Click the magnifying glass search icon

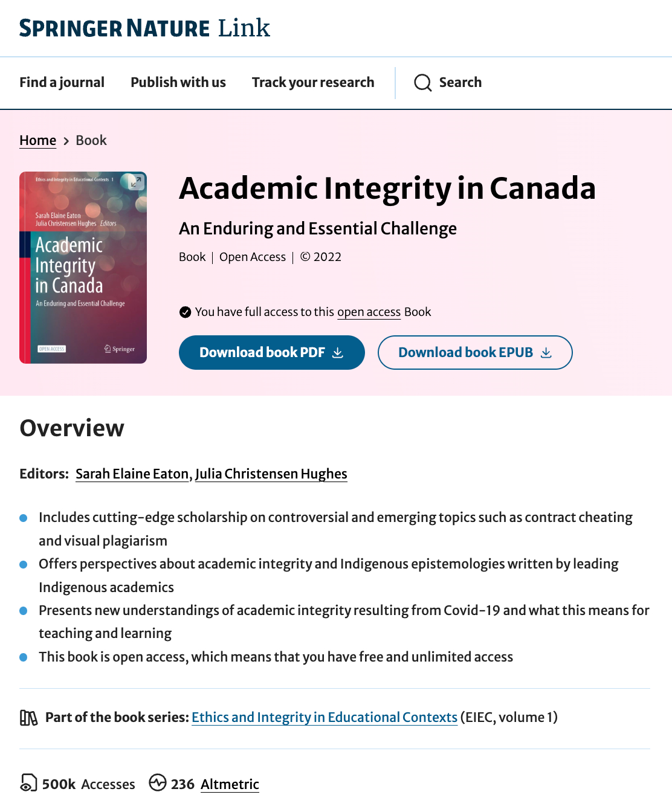(x=423, y=83)
